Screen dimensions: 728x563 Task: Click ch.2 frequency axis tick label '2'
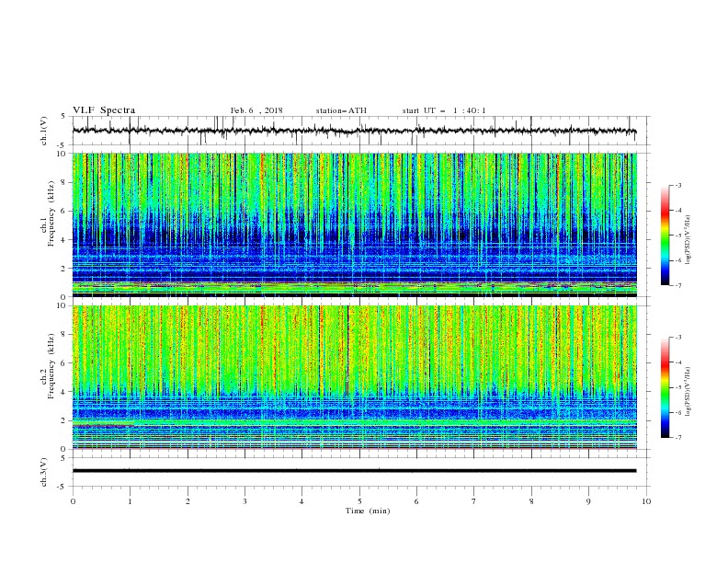tap(64, 420)
